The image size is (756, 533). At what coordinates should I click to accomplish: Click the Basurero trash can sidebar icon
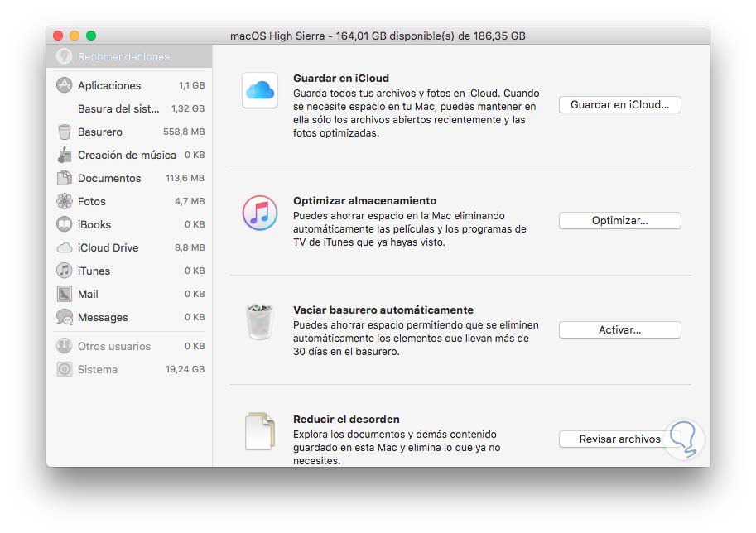click(x=64, y=132)
